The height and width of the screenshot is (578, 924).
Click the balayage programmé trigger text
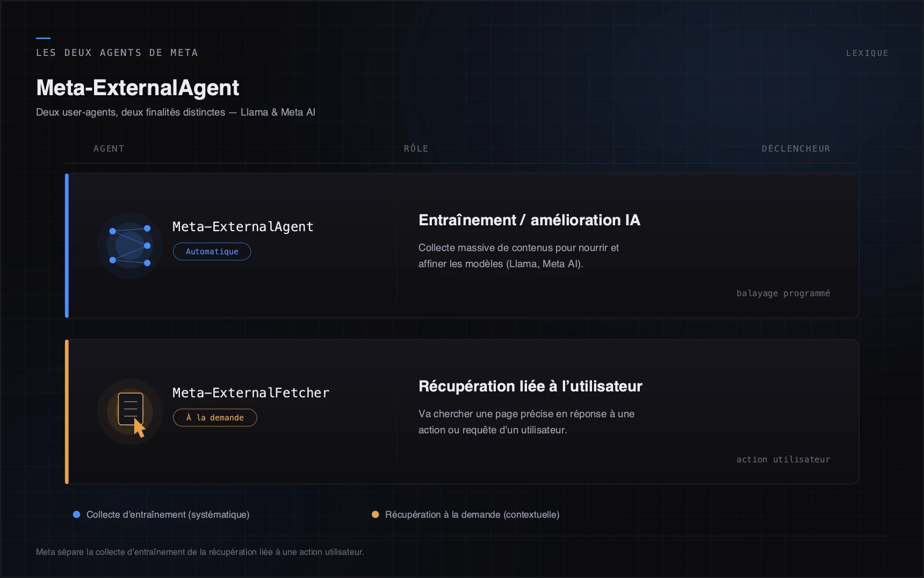(x=783, y=294)
